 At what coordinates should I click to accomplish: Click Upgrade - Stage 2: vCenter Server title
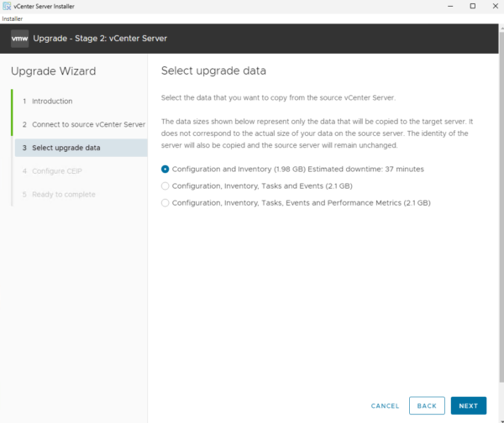[x=100, y=39]
